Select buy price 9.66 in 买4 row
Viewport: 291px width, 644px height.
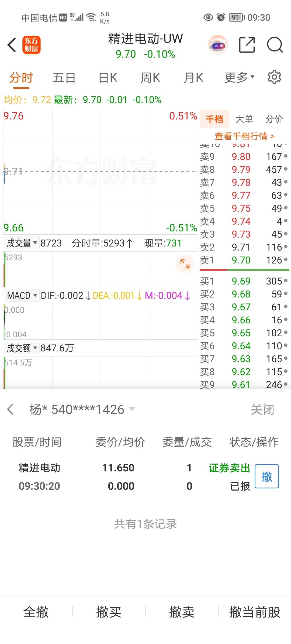241,320
